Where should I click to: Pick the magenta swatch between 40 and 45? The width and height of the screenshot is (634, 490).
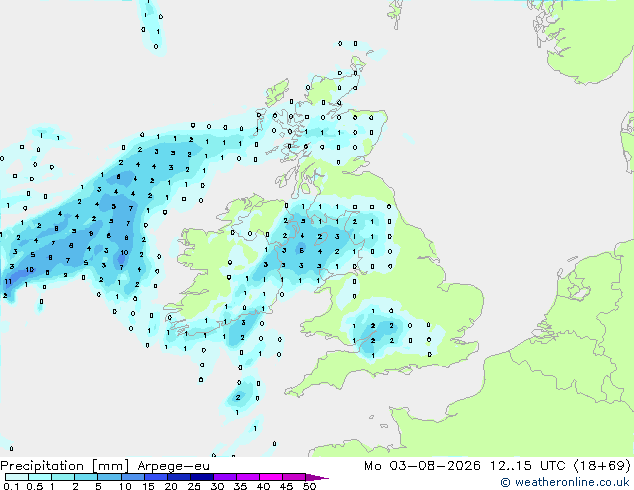coord(271,477)
